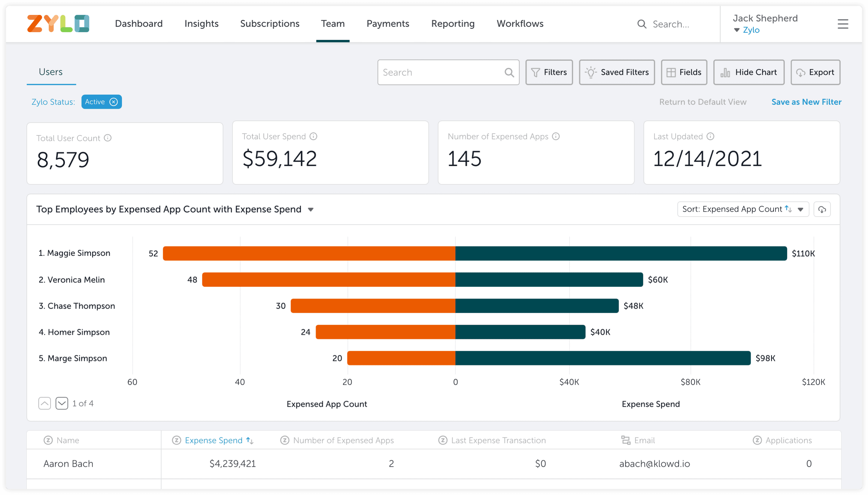Click the Total User Spend info icon
The height and width of the screenshot is (495, 868).
(313, 136)
